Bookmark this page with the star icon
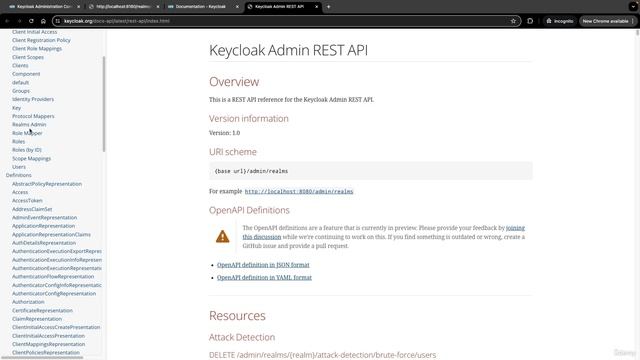Screen dimensions: 640x360 click(x=513, y=21)
